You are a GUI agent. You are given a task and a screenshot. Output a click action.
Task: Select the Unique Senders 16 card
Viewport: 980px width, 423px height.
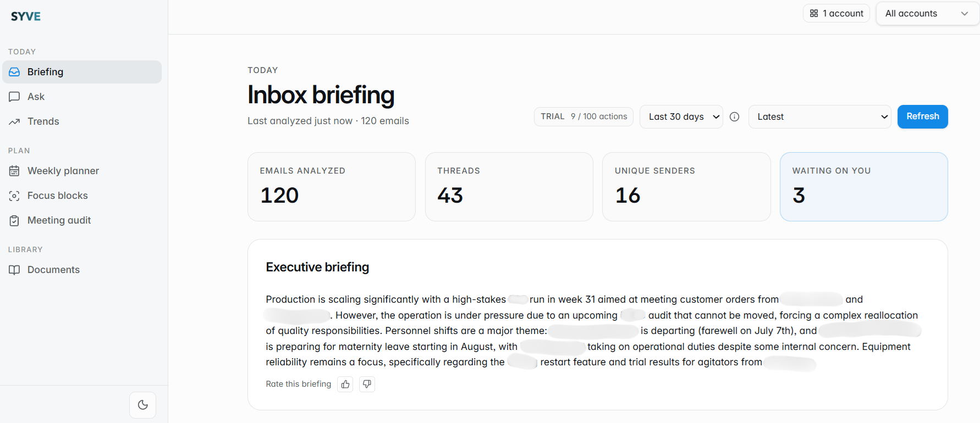coord(686,187)
